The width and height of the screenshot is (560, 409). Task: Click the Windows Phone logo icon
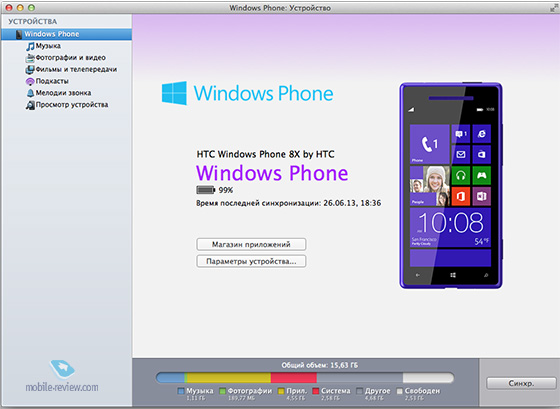coord(174,93)
